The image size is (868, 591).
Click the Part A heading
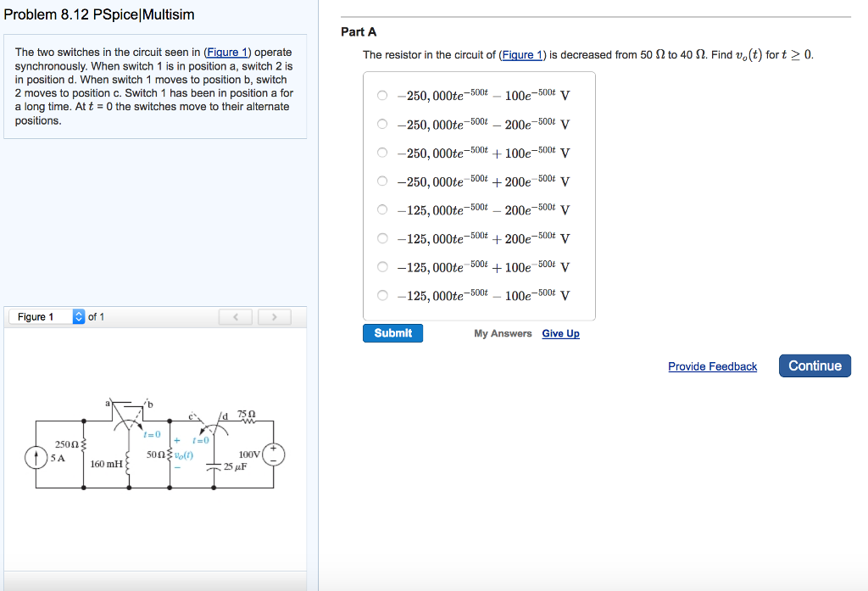click(x=359, y=32)
